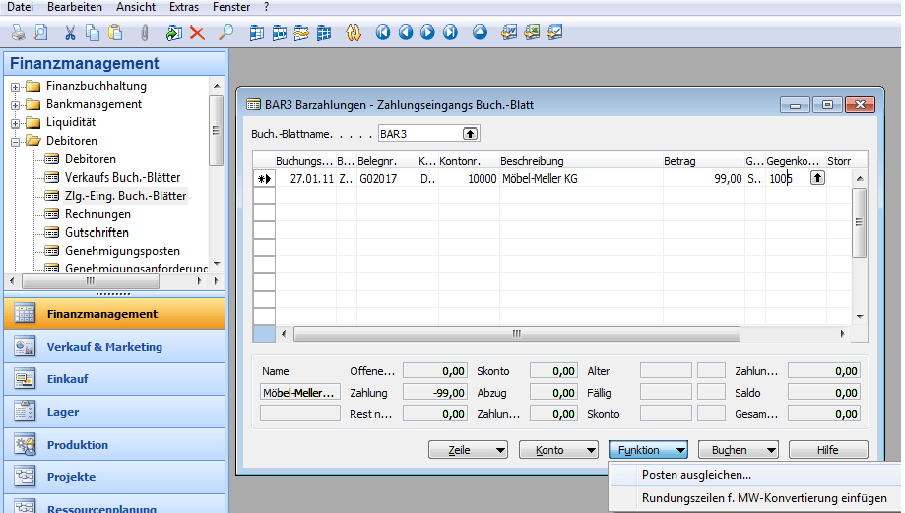Open lookup arrow next to Buch.-Blattname BAR3

click(470, 134)
